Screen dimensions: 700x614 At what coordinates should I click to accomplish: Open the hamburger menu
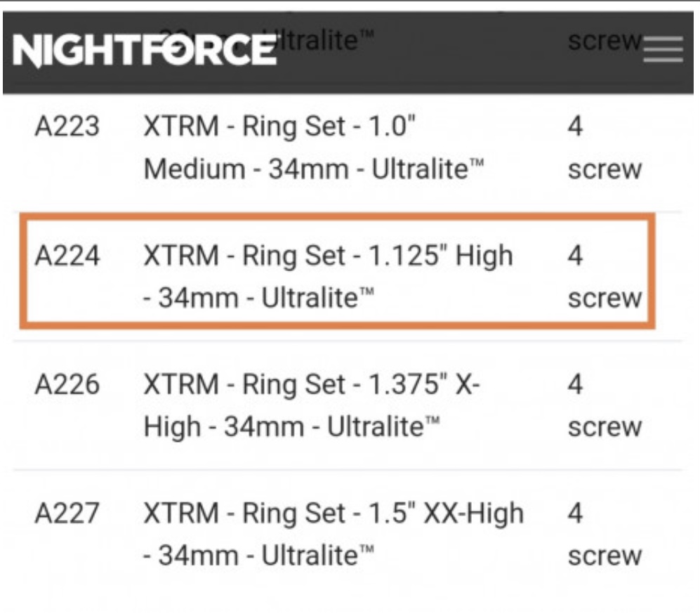click(x=663, y=50)
